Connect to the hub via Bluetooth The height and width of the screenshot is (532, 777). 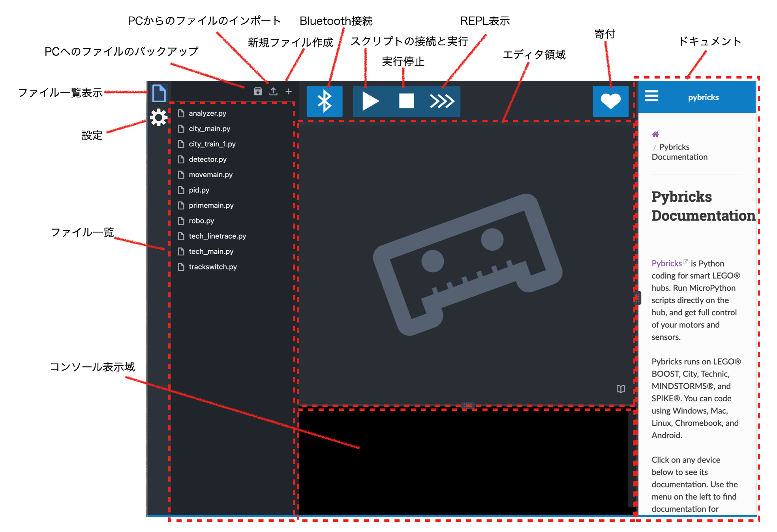[x=325, y=101]
